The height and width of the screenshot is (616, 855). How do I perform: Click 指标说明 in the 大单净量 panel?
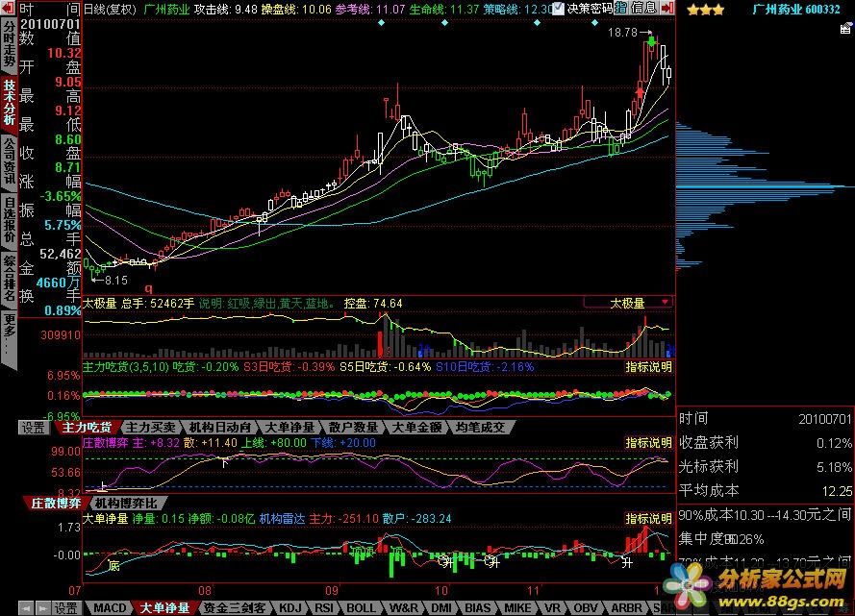click(x=649, y=519)
